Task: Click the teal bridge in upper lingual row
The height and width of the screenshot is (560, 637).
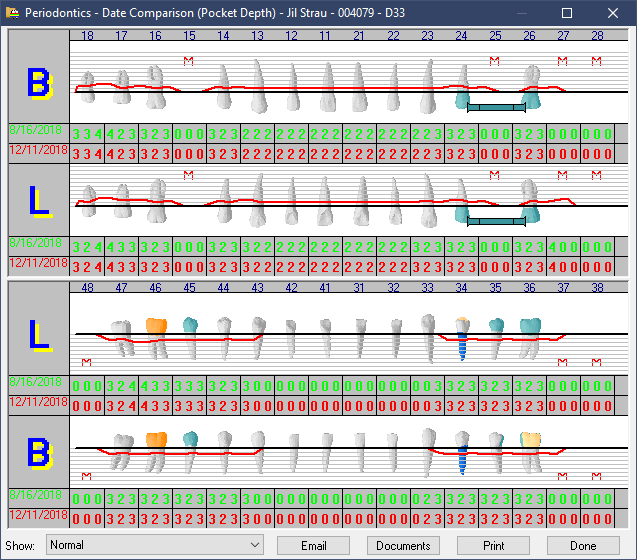Action: [496, 220]
